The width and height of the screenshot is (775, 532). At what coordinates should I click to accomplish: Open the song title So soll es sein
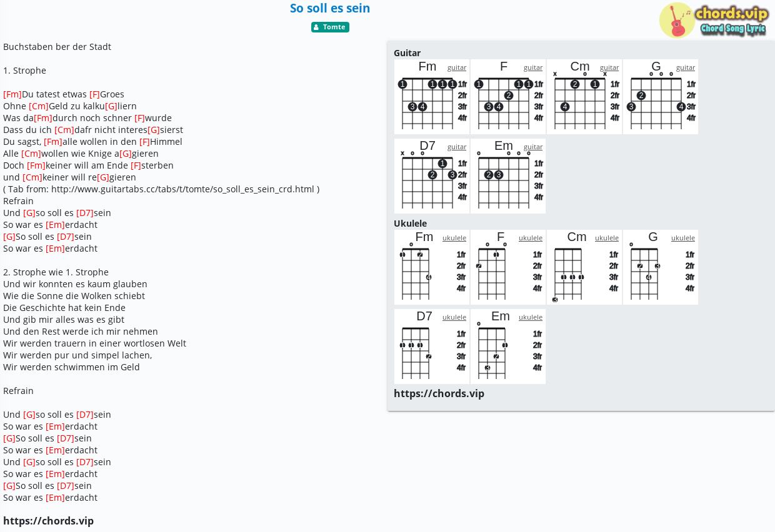[330, 8]
